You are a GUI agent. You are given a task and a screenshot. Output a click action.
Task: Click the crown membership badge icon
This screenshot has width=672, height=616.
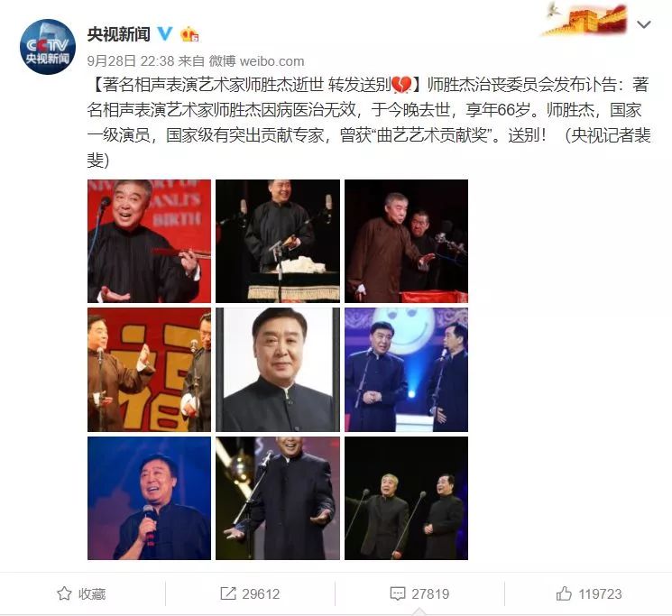189,34
